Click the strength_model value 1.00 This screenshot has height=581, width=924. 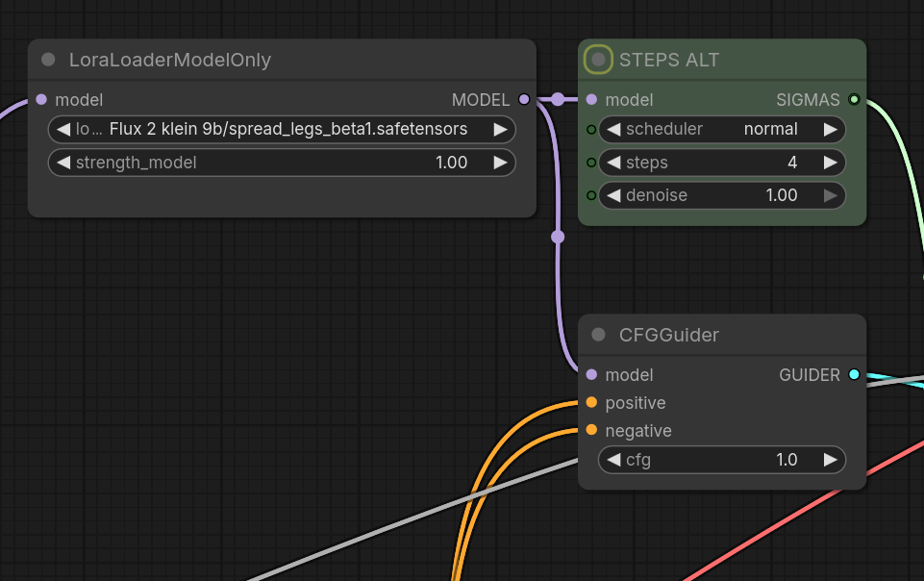coord(451,163)
